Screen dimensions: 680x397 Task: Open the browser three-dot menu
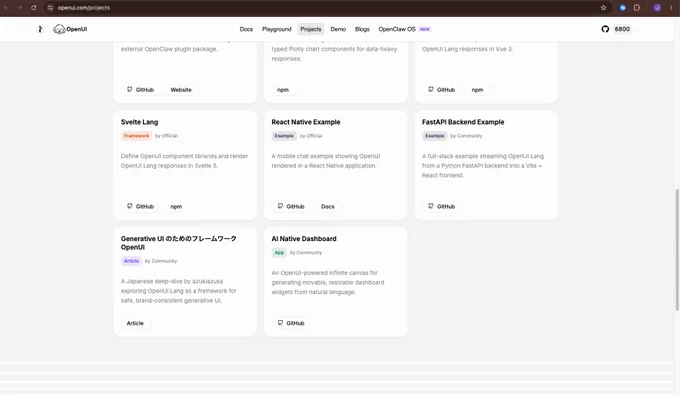pyautogui.click(x=671, y=7)
